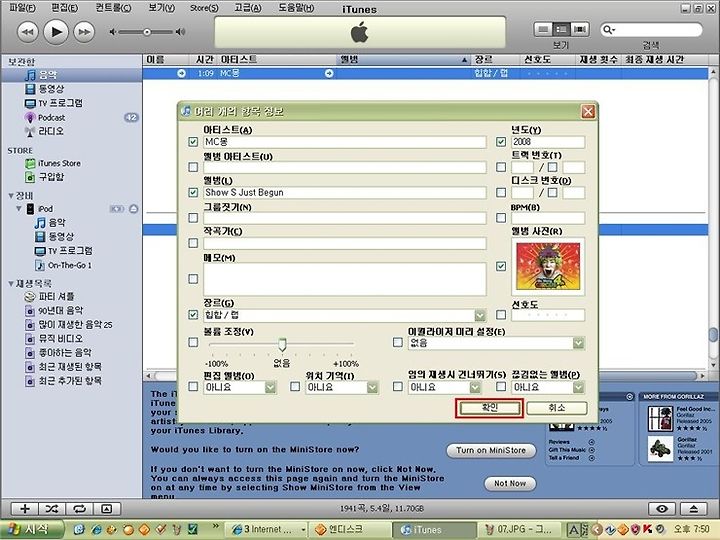Uncheck the 앨범 사진 checkbox
720x540 pixels.
pyautogui.click(x=501, y=266)
